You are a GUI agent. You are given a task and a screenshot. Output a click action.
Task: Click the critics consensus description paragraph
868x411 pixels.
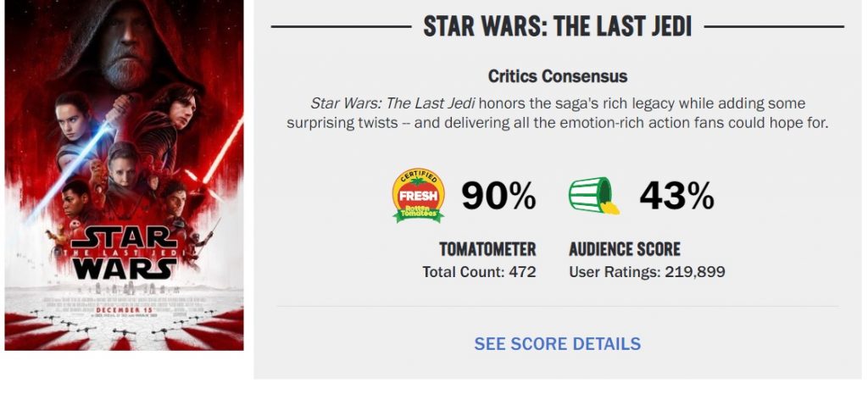558,113
